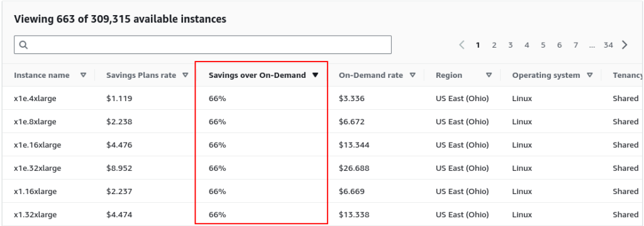Click the $4.474 Savings Plans rate
This screenshot has width=644, height=226.
[119, 215]
